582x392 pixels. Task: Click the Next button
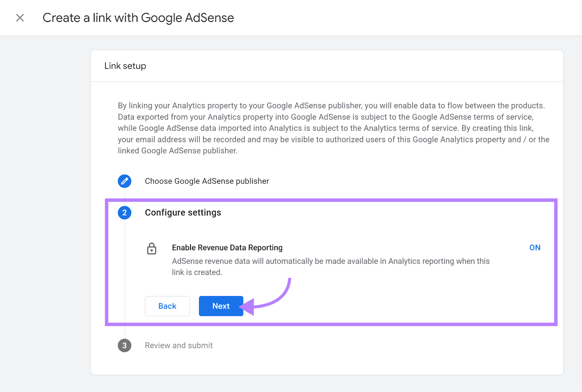pyautogui.click(x=221, y=306)
